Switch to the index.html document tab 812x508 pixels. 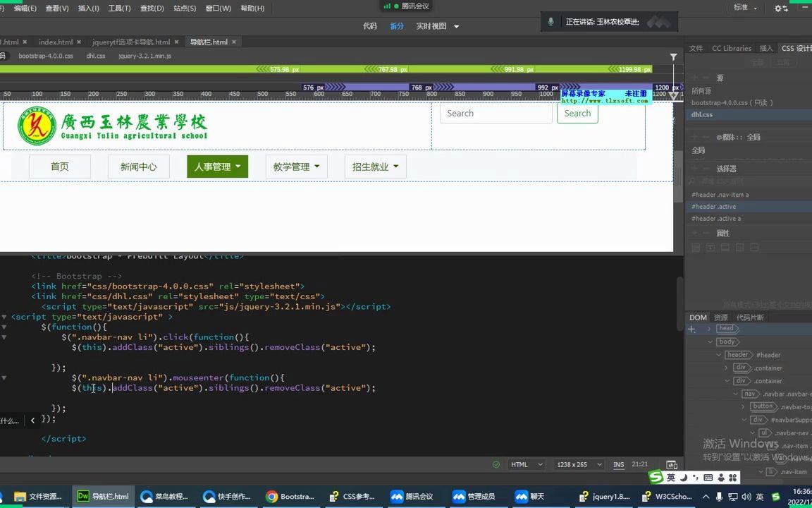point(56,42)
